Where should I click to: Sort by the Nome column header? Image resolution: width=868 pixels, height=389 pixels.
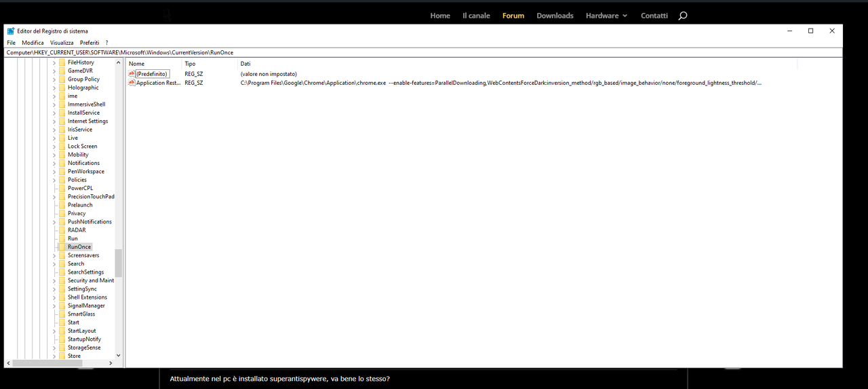pyautogui.click(x=154, y=64)
